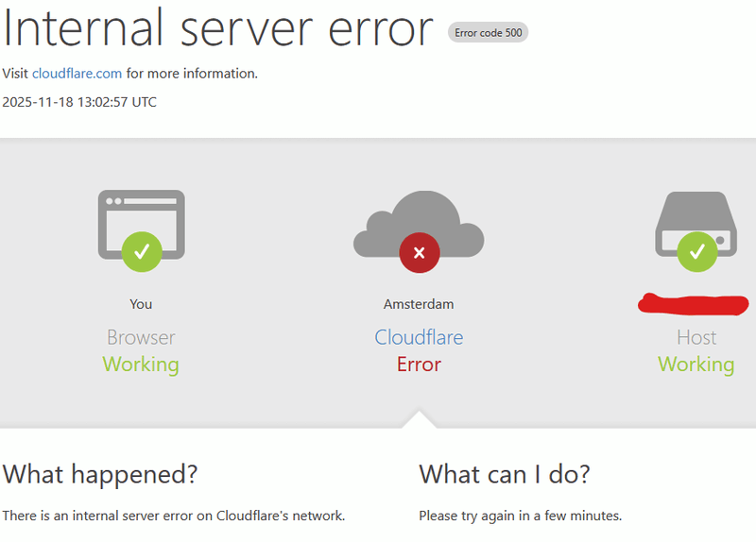Click 'for more information.' text

[x=192, y=74]
